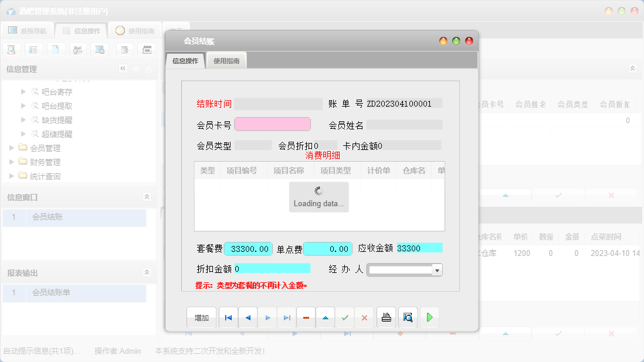Open the 经办人 dropdown list
Screen dimensions: 644x362
(x=435, y=271)
